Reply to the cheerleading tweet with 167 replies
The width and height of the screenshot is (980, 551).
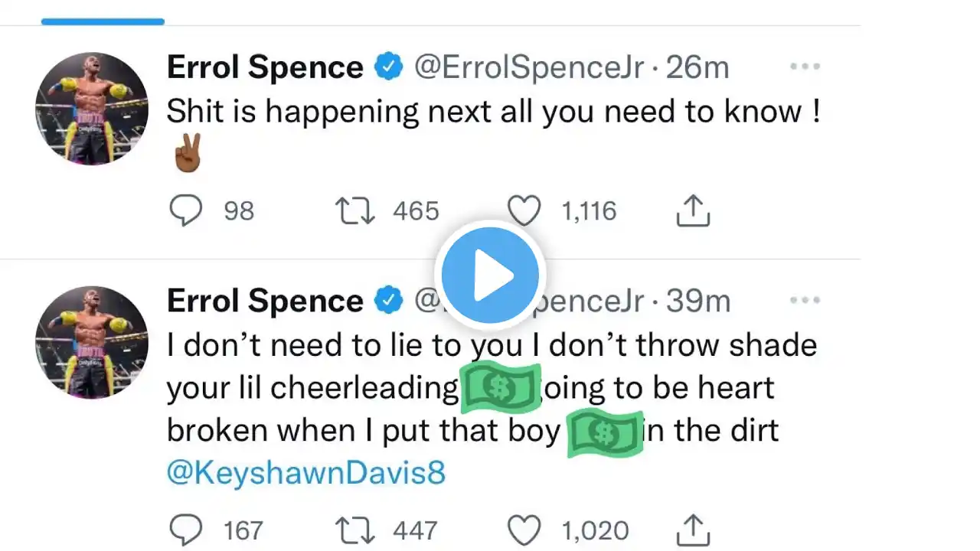pyautogui.click(x=185, y=530)
